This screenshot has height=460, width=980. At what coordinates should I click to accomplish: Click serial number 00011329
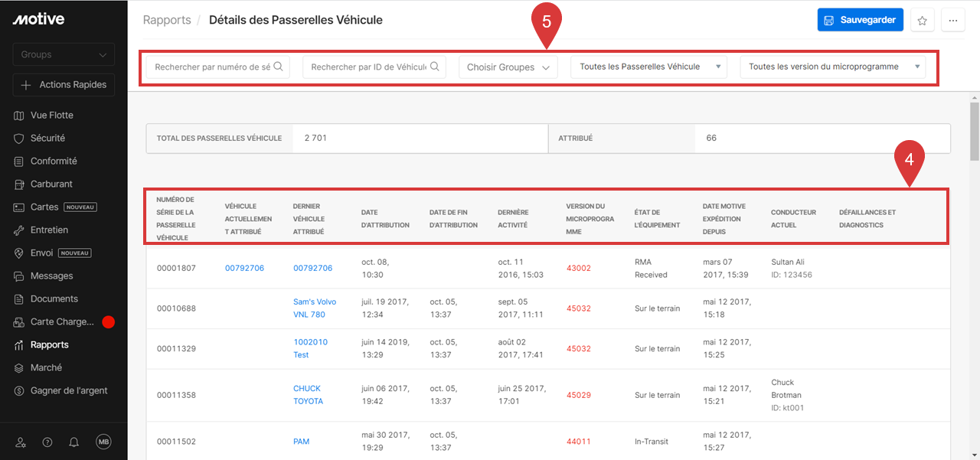coord(176,348)
